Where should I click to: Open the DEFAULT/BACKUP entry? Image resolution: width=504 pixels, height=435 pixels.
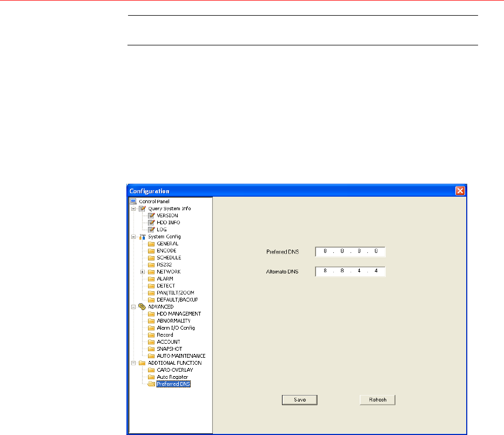tap(177, 300)
